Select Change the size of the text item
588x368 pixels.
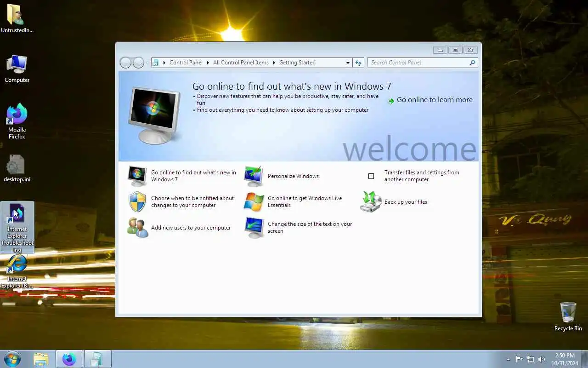point(310,227)
